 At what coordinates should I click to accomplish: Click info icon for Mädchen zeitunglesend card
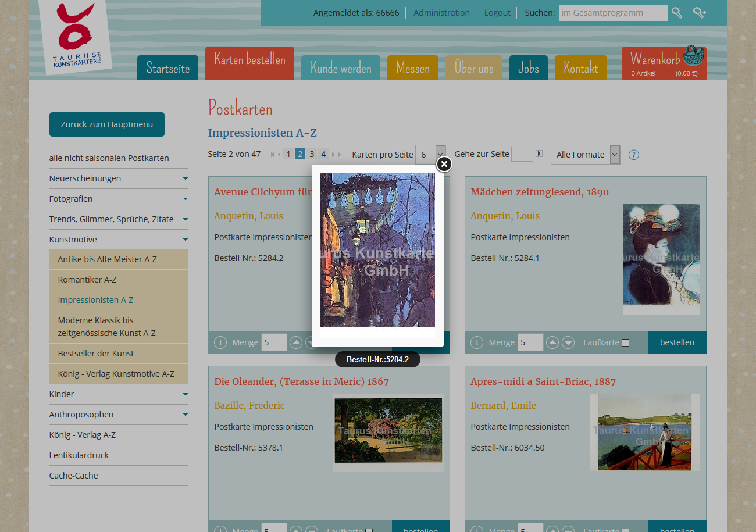point(477,342)
